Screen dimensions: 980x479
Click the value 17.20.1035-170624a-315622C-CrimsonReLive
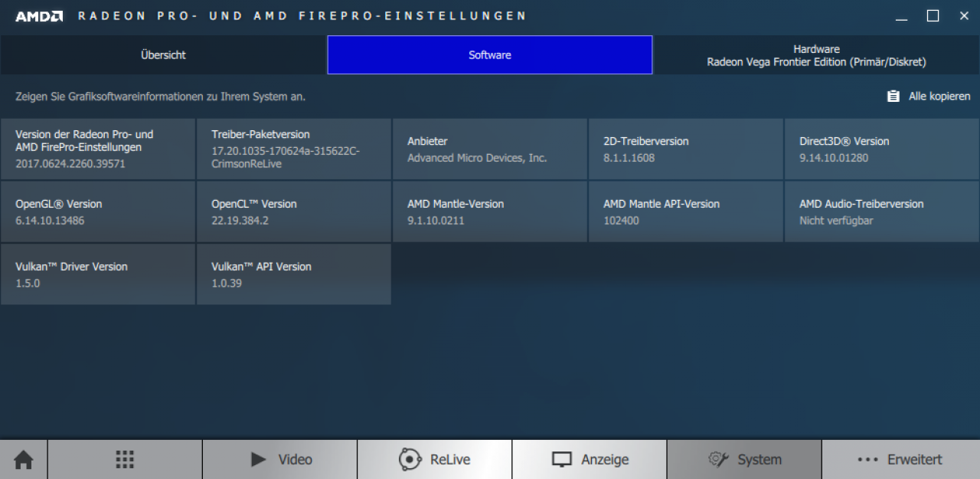pos(286,157)
